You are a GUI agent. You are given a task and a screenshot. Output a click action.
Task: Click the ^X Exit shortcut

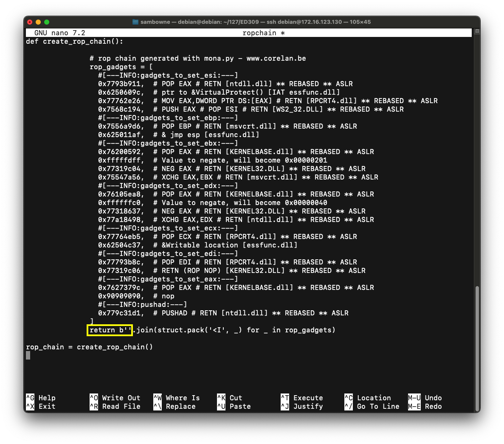click(x=41, y=406)
